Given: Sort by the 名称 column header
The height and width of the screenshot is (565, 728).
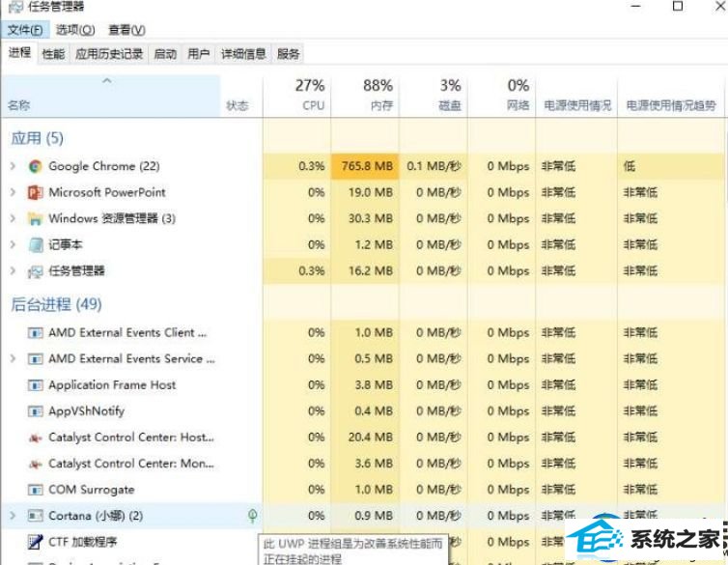Looking at the screenshot, I should tap(110, 96).
